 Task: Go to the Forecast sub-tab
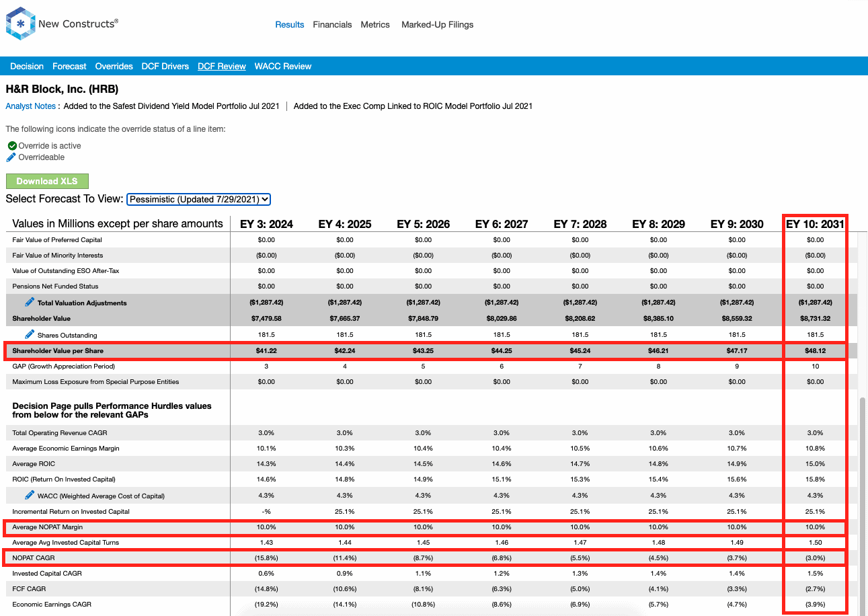pyautogui.click(x=69, y=67)
